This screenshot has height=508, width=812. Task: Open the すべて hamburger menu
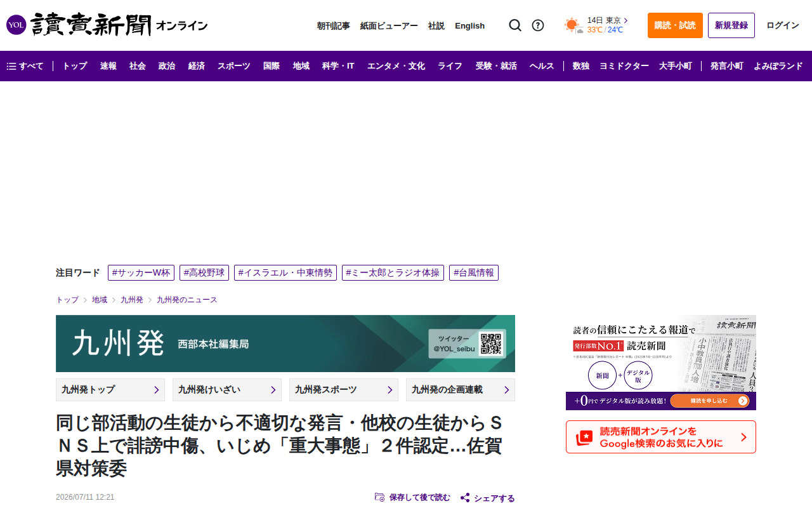(x=25, y=66)
